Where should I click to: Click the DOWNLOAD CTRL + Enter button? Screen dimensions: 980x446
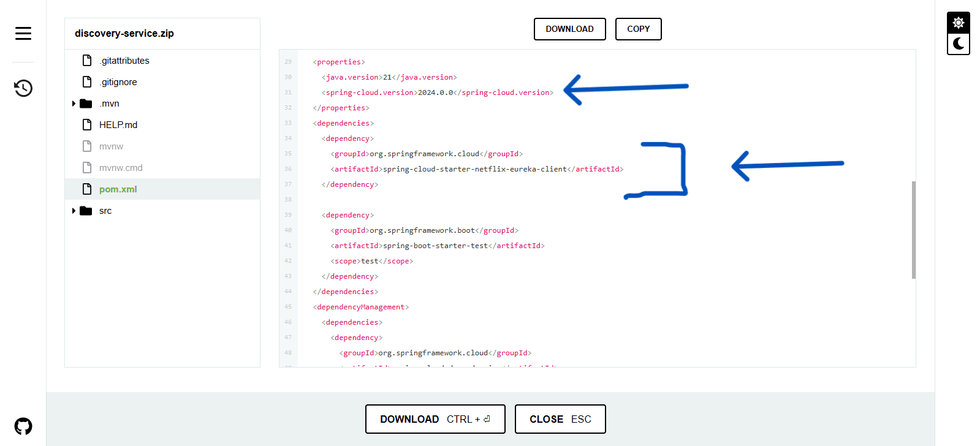pos(435,419)
